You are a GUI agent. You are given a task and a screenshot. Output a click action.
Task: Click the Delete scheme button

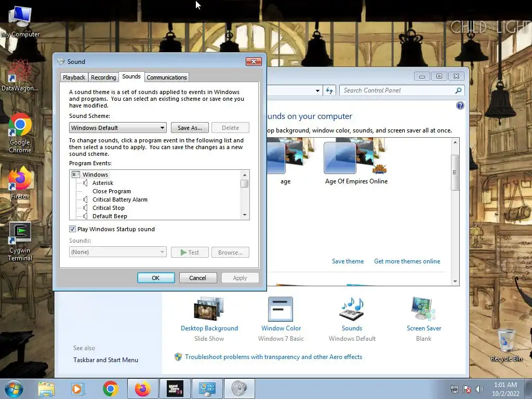[230, 128]
